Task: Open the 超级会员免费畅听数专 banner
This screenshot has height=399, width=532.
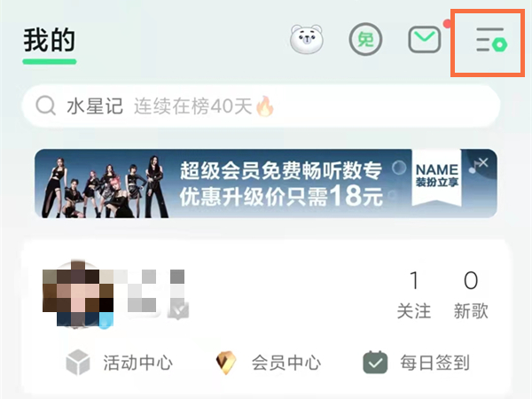Action: tap(266, 184)
